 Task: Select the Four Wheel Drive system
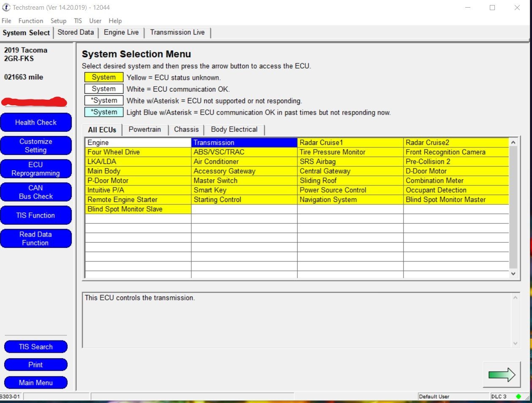[x=138, y=152]
